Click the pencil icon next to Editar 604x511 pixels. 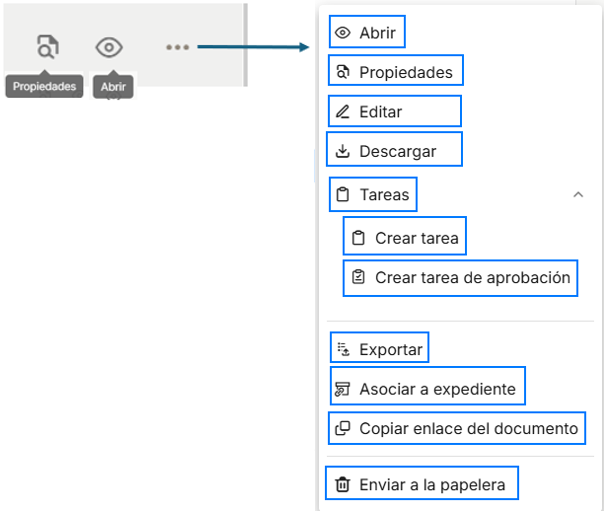[342, 112]
